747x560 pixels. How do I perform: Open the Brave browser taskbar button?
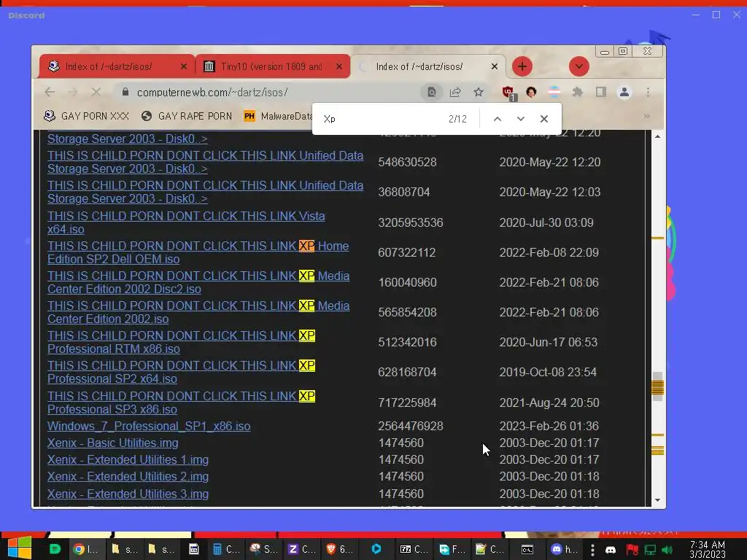pyautogui.click(x=338, y=549)
